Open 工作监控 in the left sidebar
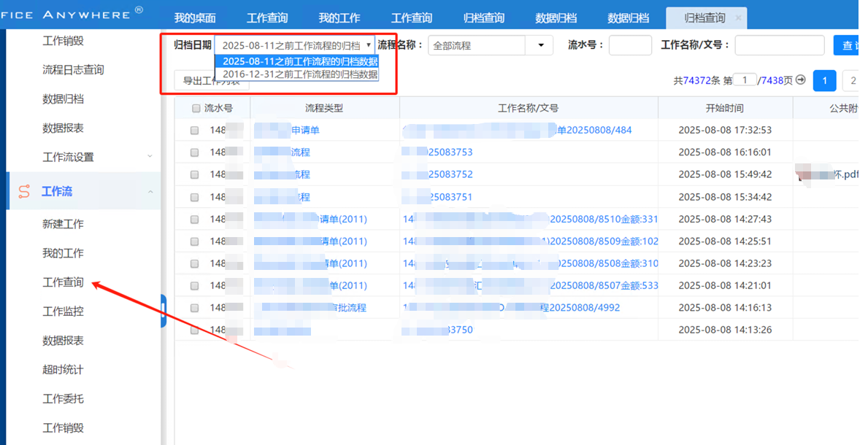 coord(63,311)
